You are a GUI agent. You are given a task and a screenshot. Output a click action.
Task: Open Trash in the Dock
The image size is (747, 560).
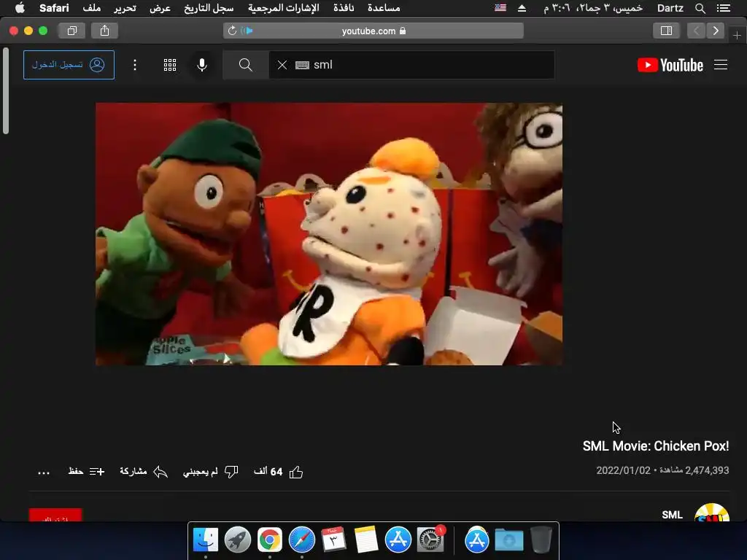pyautogui.click(x=541, y=540)
